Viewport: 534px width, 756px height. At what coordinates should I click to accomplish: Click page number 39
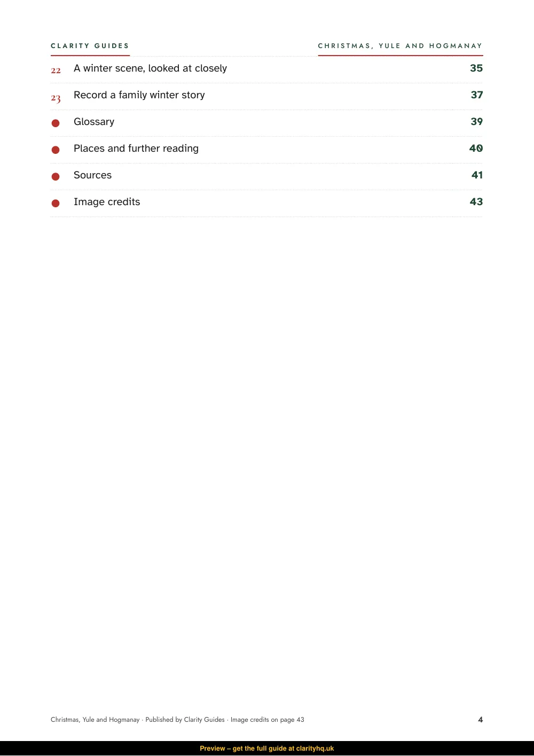point(477,122)
